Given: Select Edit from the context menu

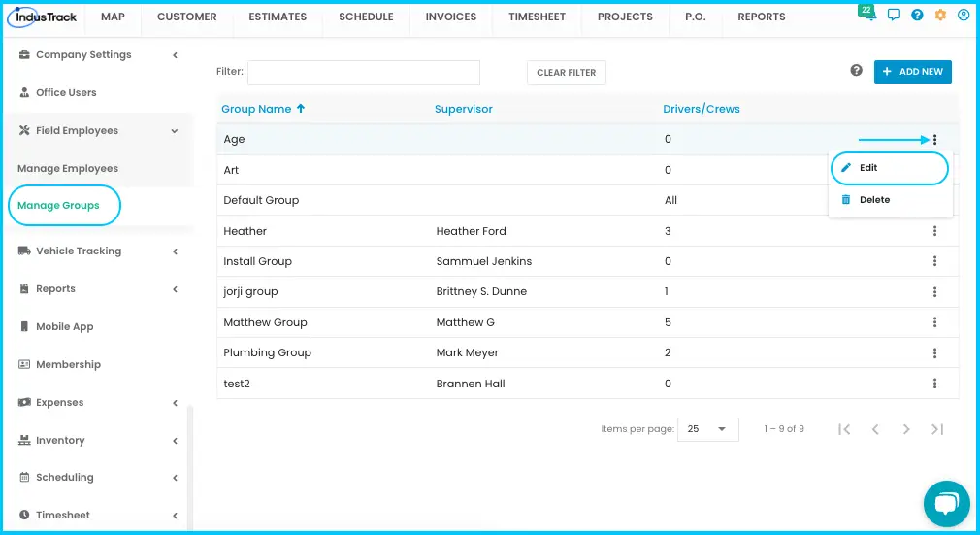Looking at the screenshot, I should 890,168.
